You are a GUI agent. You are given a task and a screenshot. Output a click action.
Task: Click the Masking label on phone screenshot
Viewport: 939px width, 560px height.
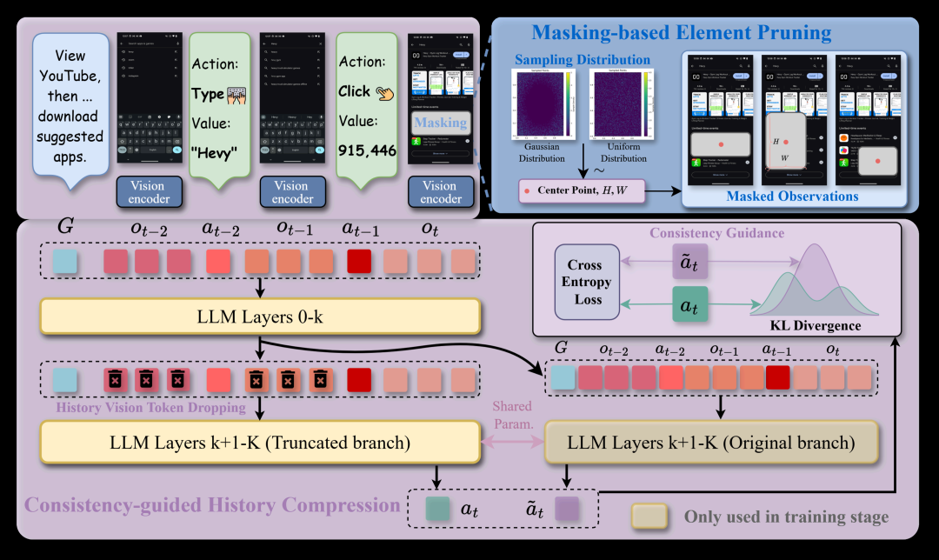click(440, 124)
